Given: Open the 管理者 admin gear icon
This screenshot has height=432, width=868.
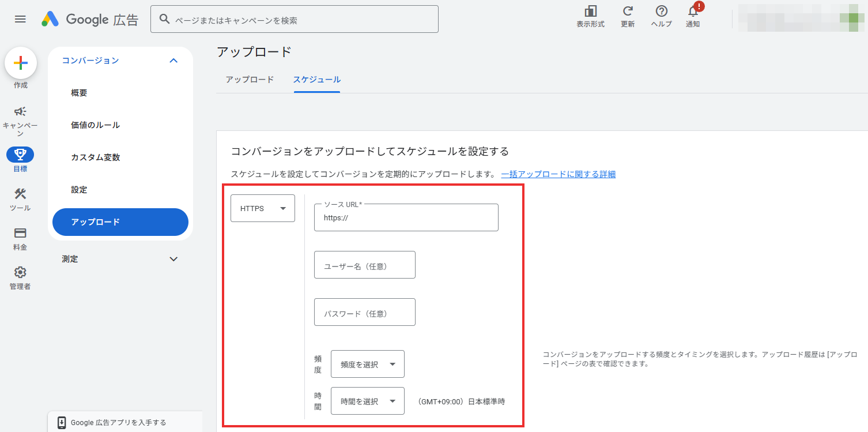Looking at the screenshot, I should tap(20, 272).
